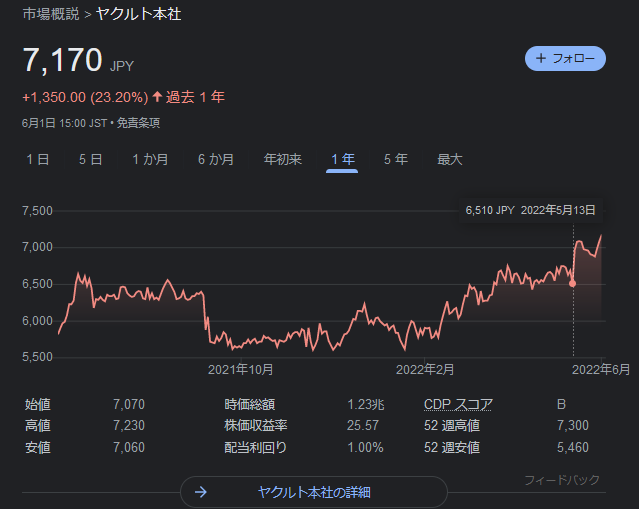Select the 年初来 range tab
This screenshot has width=639, height=509.
(282, 159)
